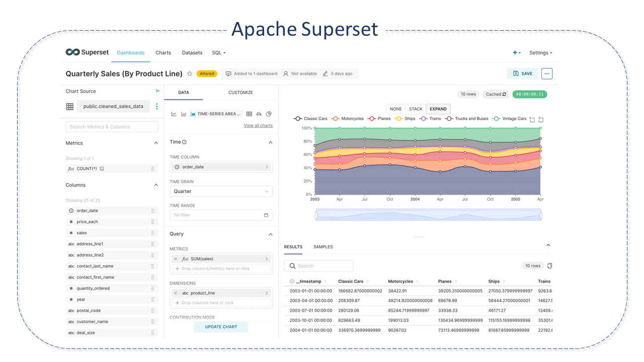Open the View all charts link
Viewport: 644px width, 362px height.
point(258,126)
